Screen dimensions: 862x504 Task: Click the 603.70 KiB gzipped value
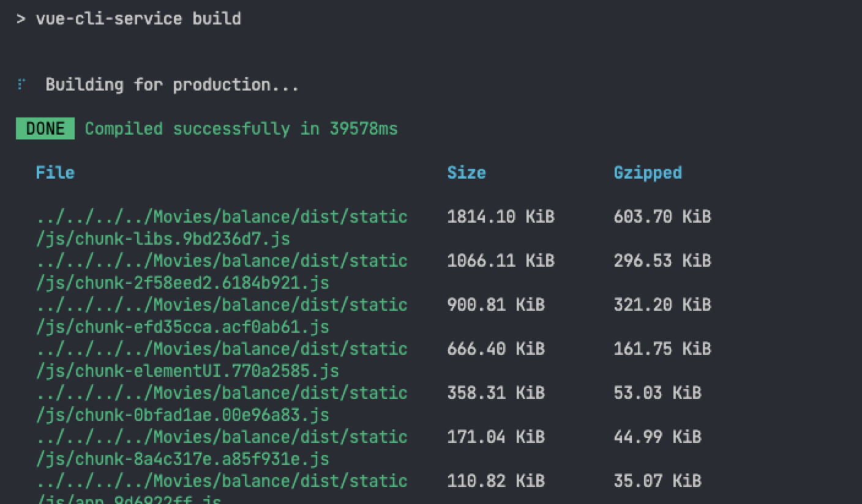coord(662,217)
